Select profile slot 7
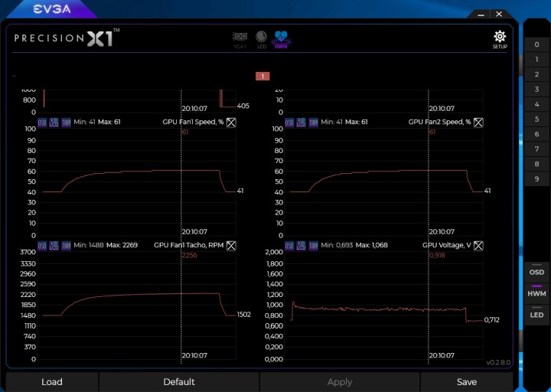Image resolution: width=551 pixels, height=392 pixels. pos(536,149)
